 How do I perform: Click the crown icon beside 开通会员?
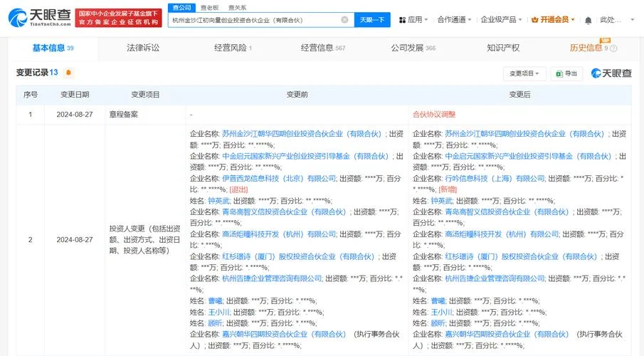(534, 20)
